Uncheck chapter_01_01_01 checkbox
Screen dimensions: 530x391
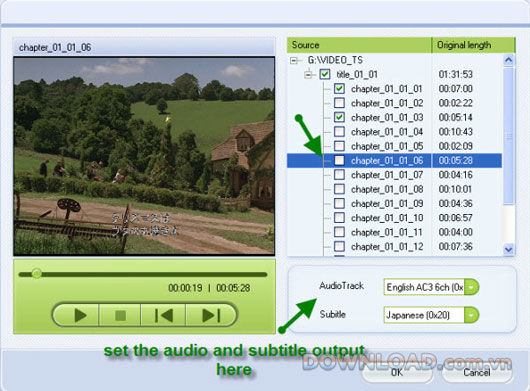click(339, 89)
